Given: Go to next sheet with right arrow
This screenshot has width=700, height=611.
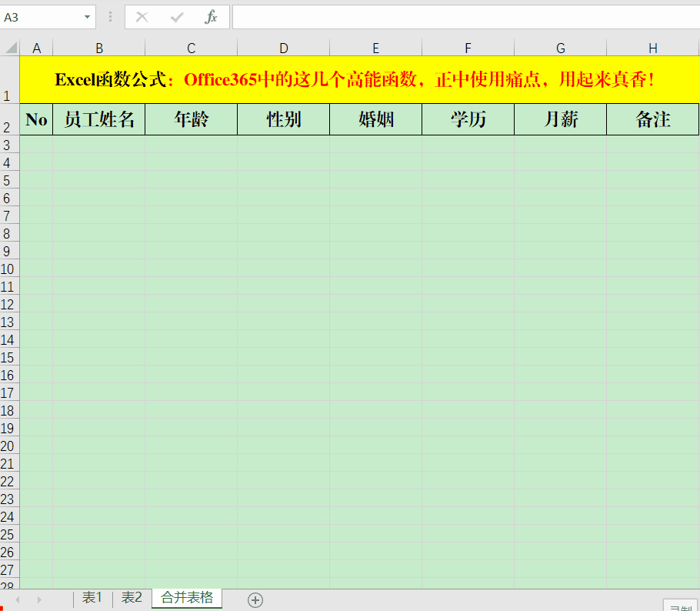Looking at the screenshot, I should click(39, 599).
